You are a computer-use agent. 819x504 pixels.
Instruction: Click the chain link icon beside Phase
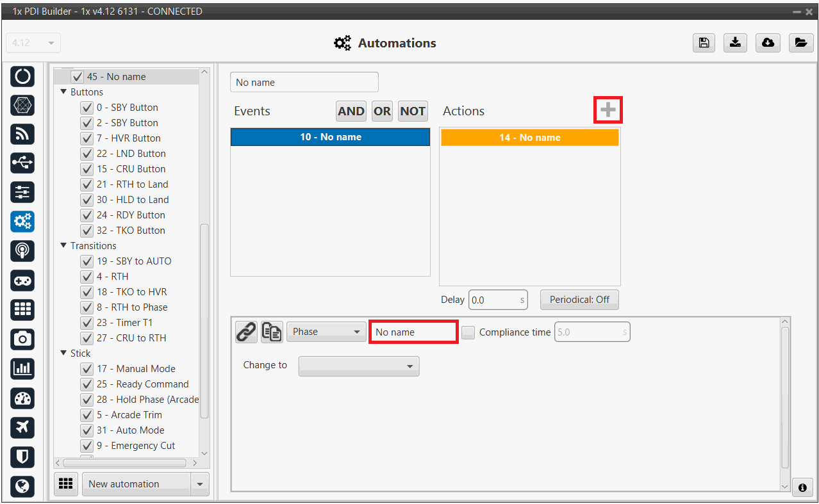(246, 332)
